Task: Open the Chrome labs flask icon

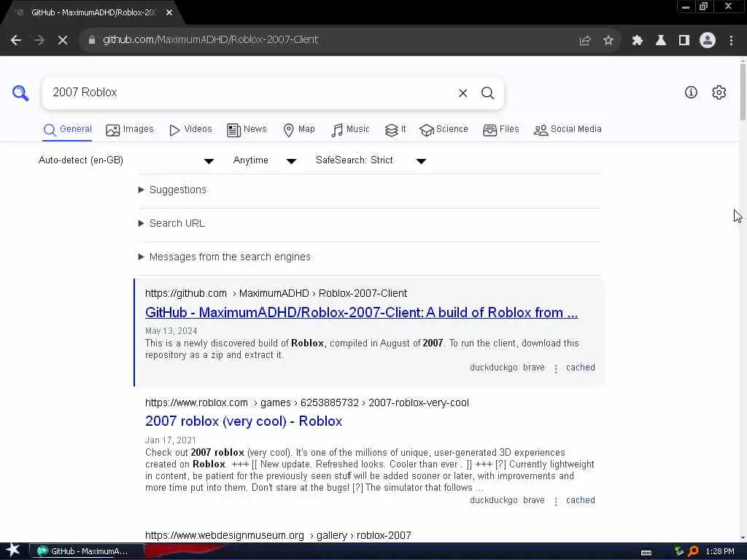Action: coord(661,41)
